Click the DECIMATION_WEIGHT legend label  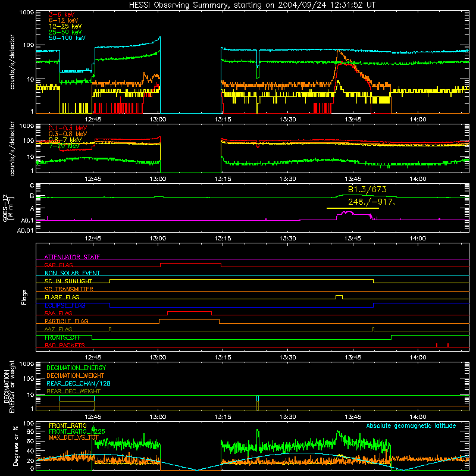click(76, 375)
